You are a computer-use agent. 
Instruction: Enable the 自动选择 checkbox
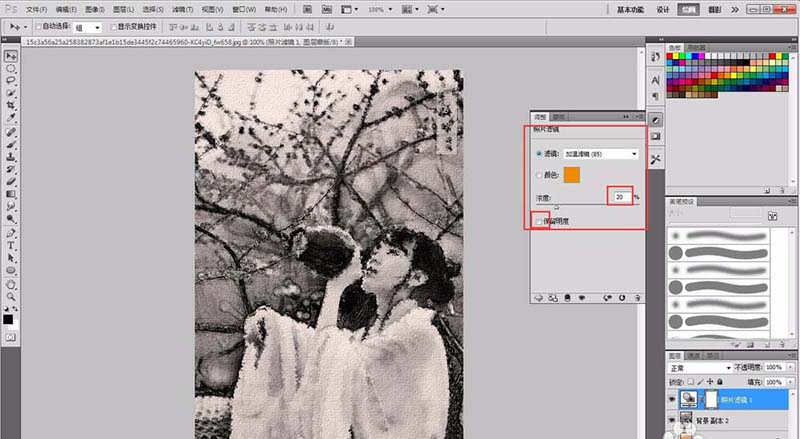coord(39,27)
